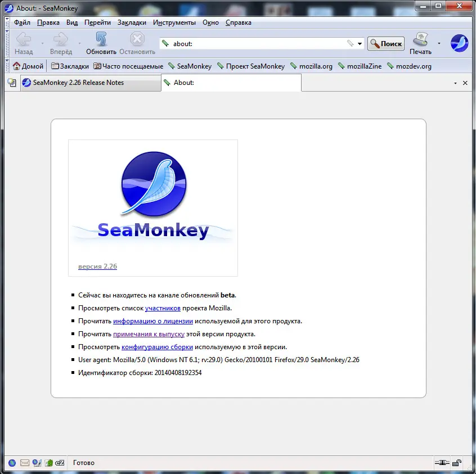Collapse the bookmarks toolbar grippy handle
476x474 pixels.
(x=7, y=66)
